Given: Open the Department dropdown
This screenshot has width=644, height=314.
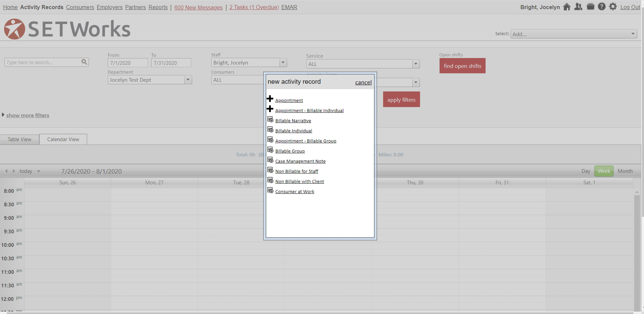Looking at the screenshot, I should pos(150,80).
